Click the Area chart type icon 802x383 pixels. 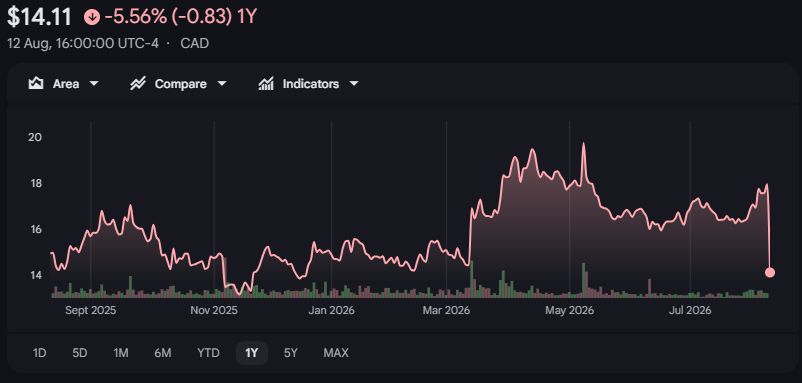coord(35,83)
